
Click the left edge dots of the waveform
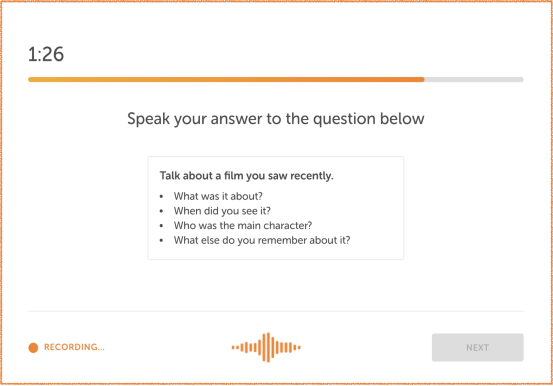(x=235, y=348)
